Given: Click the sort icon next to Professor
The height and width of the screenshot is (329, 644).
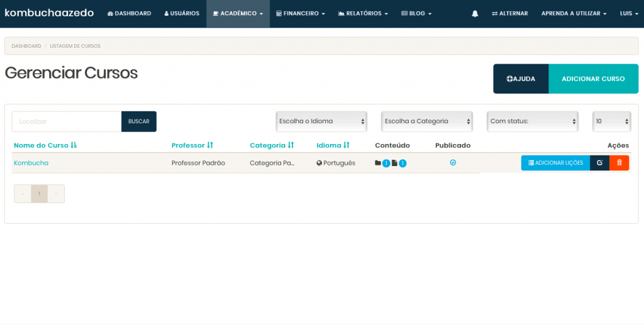Looking at the screenshot, I should coord(210,145).
